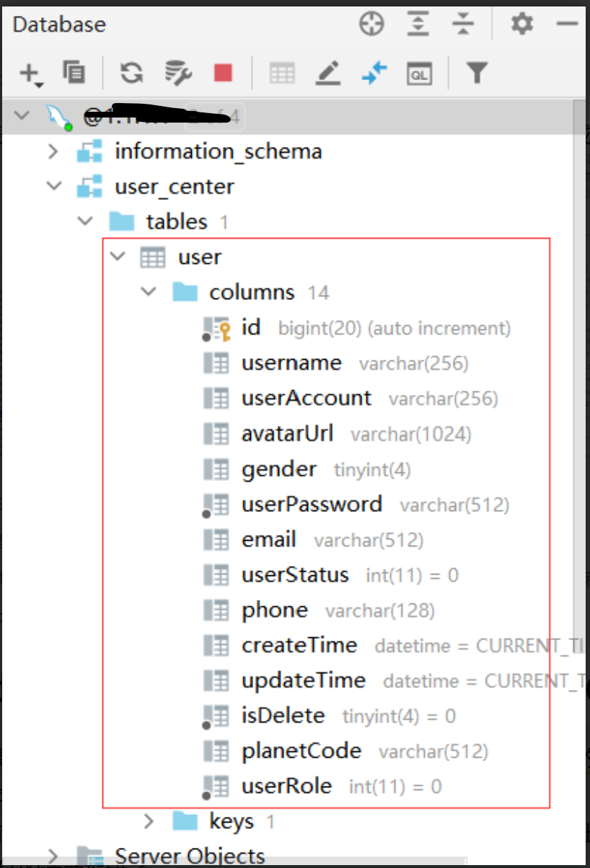Screen dimensions: 590x868
Task: Open table editor grid icon
Action: [x=282, y=73]
